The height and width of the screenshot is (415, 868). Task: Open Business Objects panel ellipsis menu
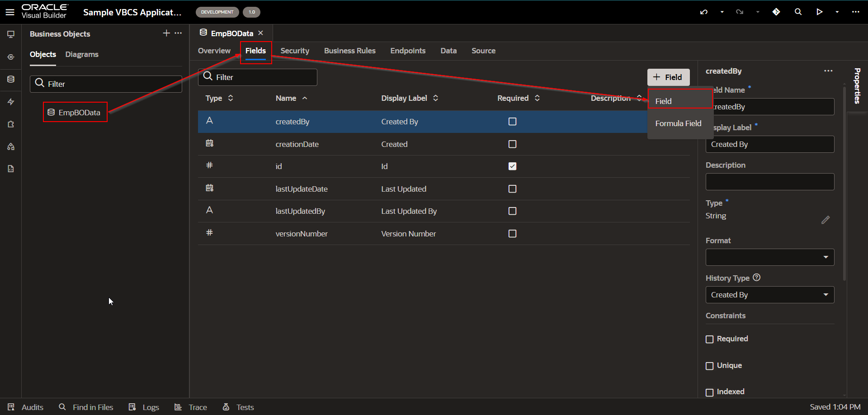(x=178, y=33)
